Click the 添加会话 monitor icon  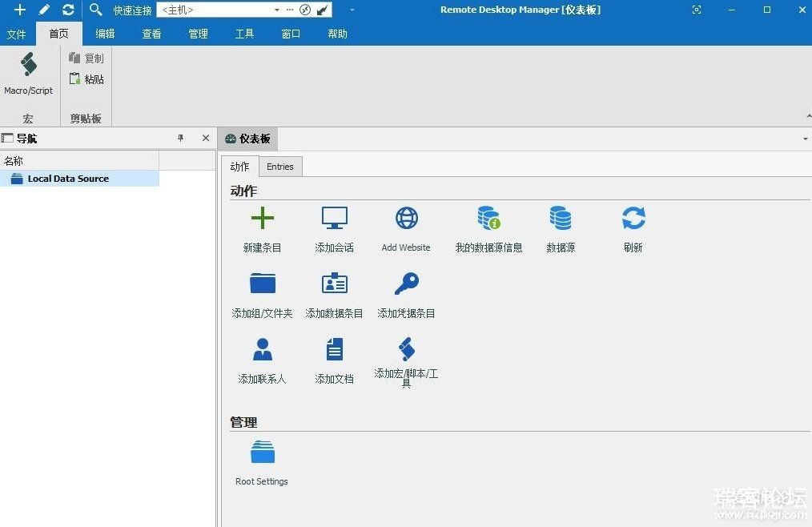coord(335,218)
